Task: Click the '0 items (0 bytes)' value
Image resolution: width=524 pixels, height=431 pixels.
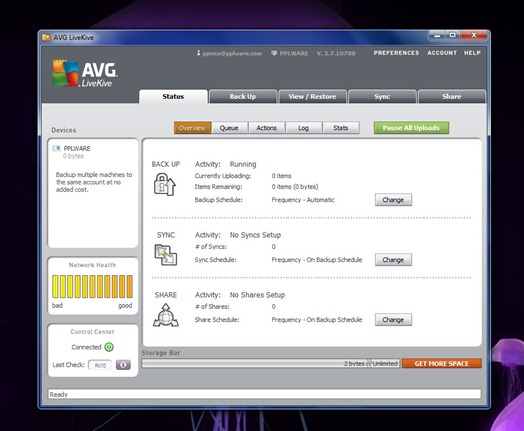Action: (x=295, y=186)
